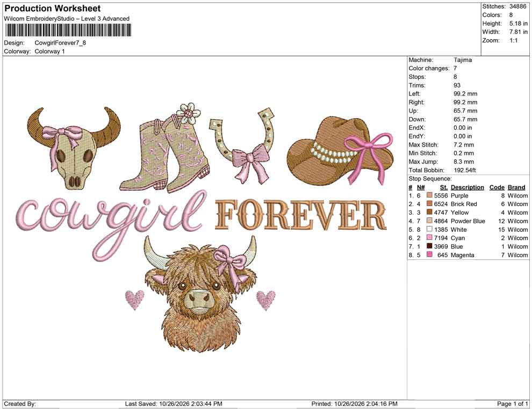Click design name 'CowgirlForever7_8'

(x=60, y=43)
